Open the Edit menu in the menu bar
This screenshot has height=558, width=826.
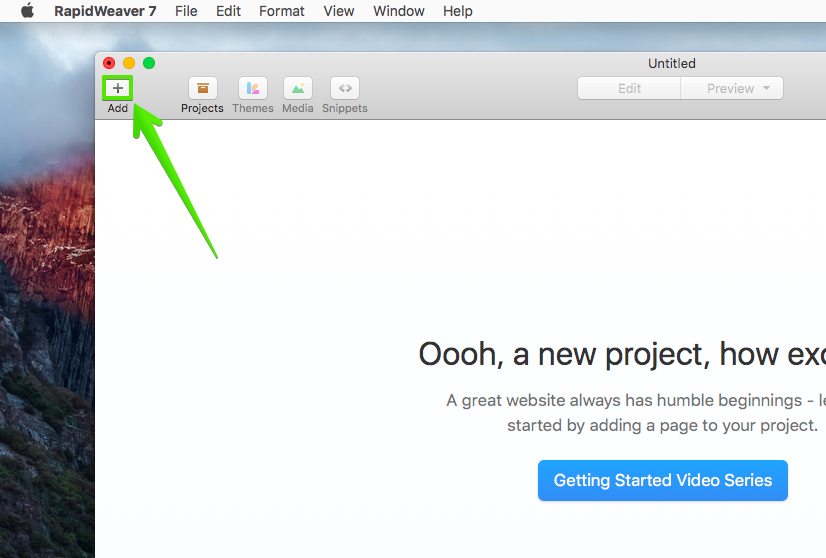point(228,11)
